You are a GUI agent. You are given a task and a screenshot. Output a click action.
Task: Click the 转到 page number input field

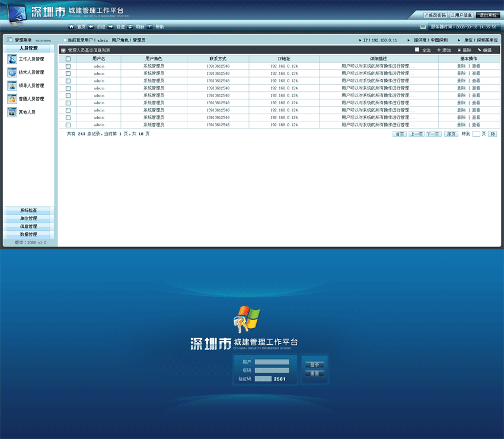tap(476, 134)
